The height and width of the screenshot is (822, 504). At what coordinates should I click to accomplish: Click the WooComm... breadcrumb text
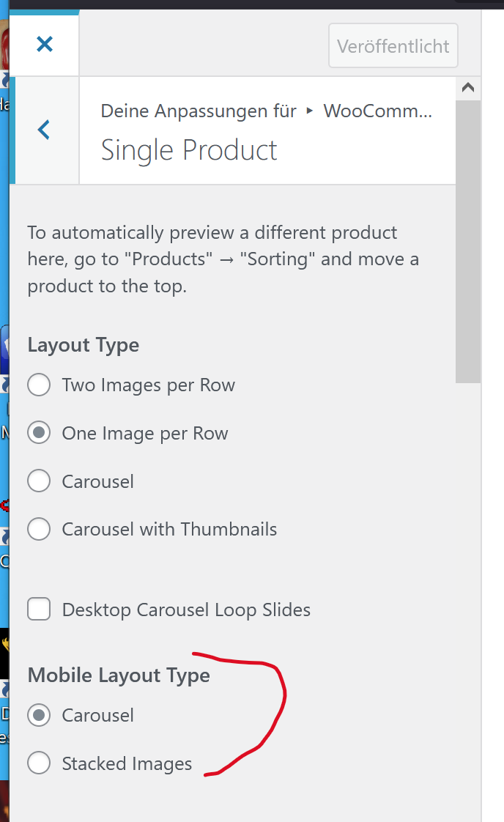coord(378,111)
